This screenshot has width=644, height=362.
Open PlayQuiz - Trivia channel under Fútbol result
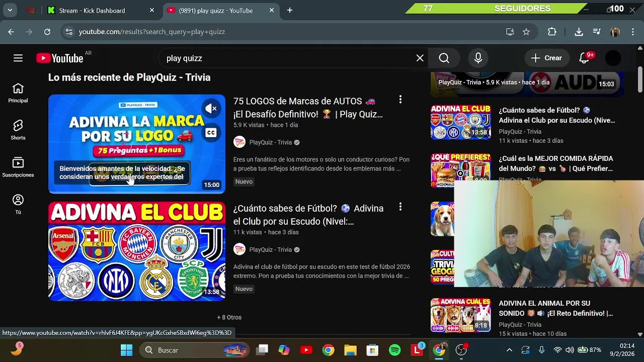point(271,249)
